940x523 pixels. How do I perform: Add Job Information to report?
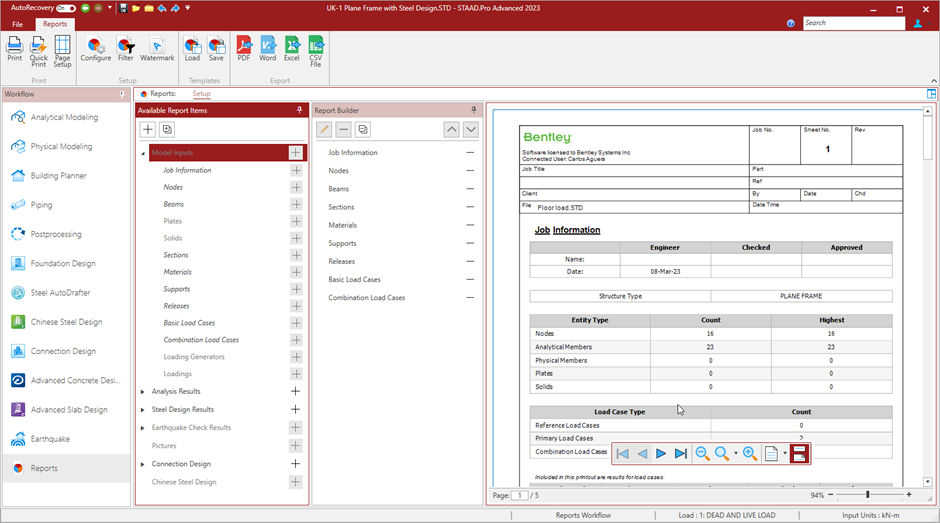(296, 170)
